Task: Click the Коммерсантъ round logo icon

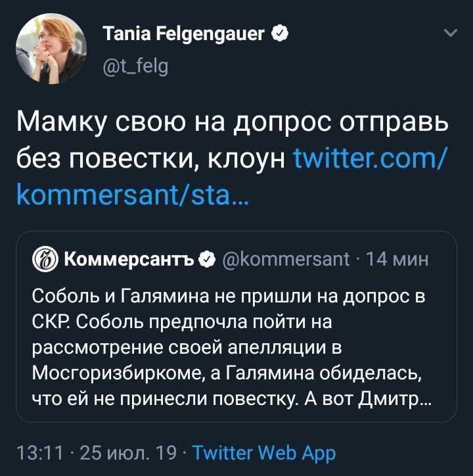Action: [x=45, y=259]
